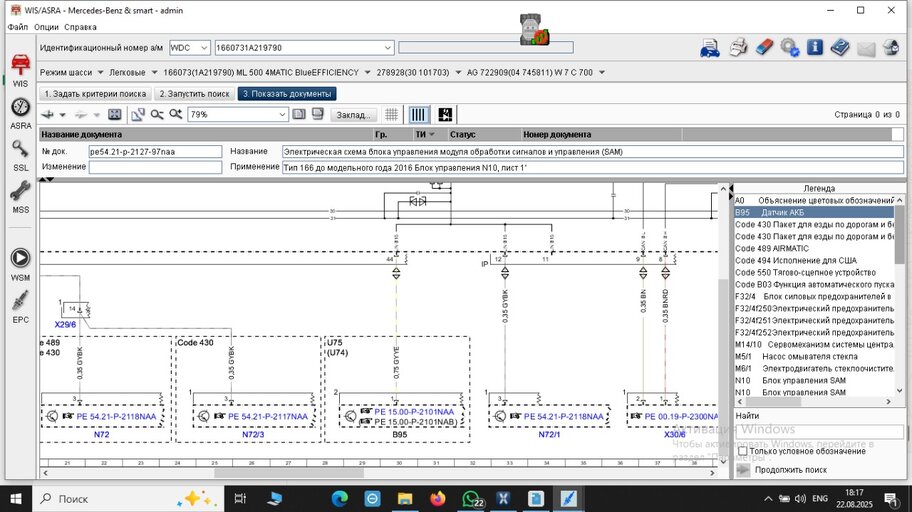
Task: Click the back navigation arrow icon
Action: (x=48, y=115)
